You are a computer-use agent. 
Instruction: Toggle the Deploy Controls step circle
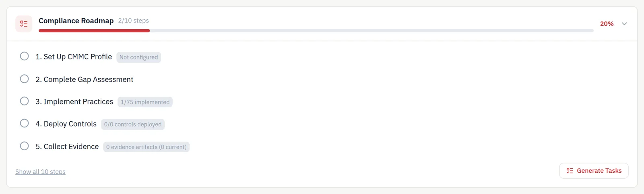pyautogui.click(x=24, y=123)
